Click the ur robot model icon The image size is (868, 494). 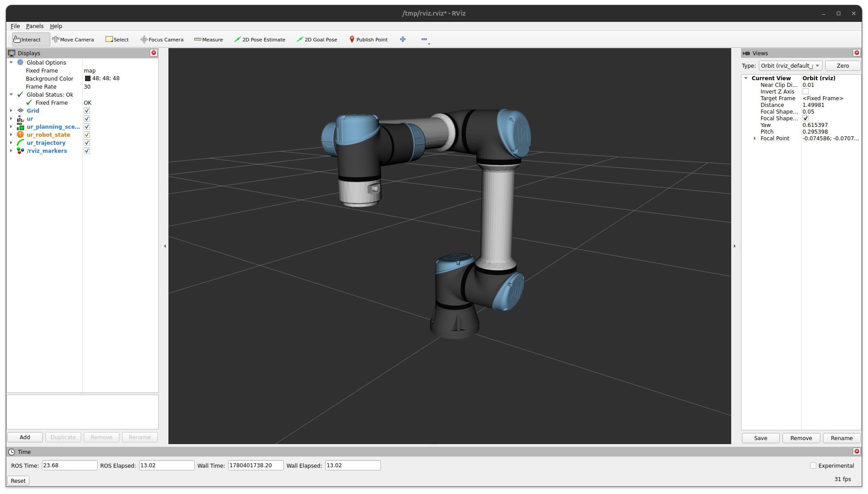(20, 118)
